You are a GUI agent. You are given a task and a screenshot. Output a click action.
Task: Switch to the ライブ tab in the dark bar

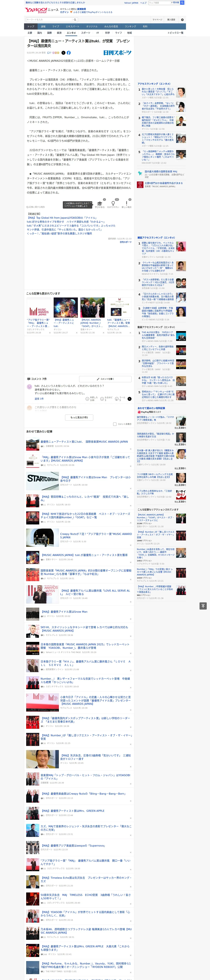(56, 27)
